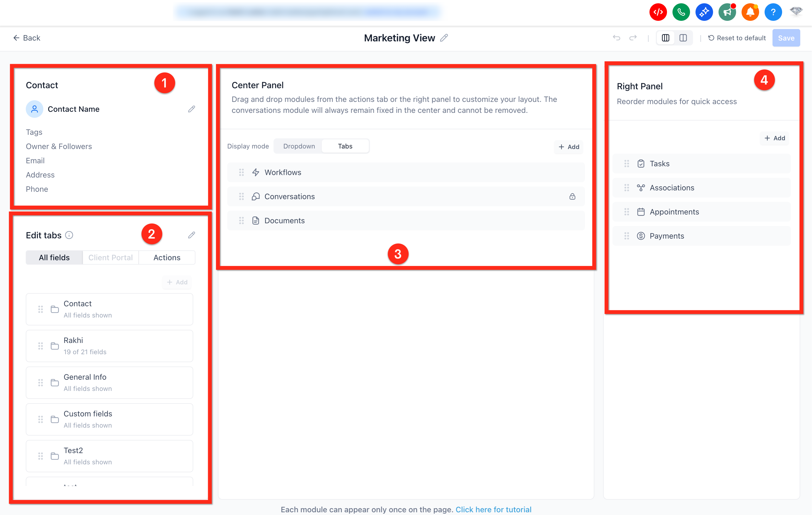
Task: Select the Documents module row
Action: (x=406, y=221)
